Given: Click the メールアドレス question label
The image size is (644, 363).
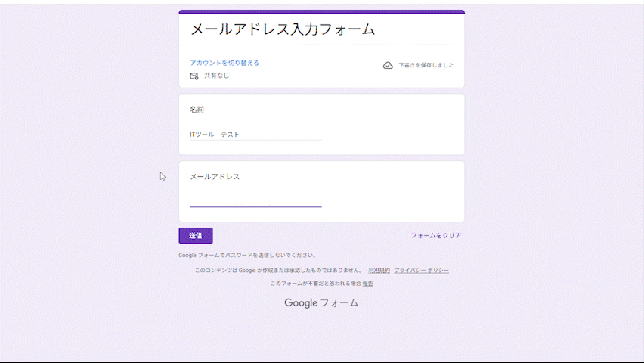Looking at the screenshot, I should [215, 177].
